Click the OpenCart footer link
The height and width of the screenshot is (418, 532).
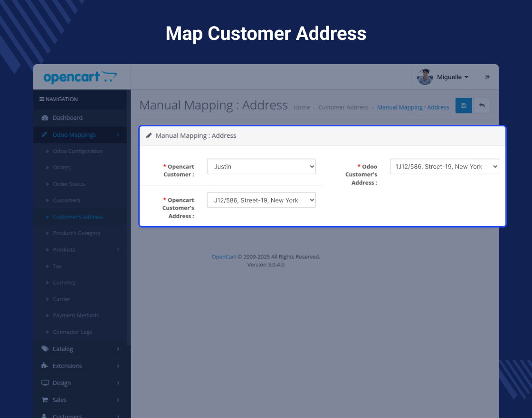224,257
